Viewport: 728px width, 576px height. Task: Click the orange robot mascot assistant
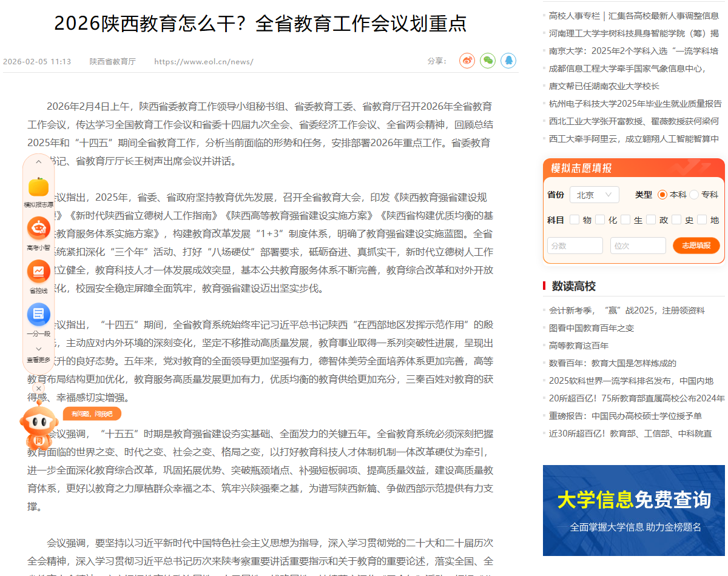(39, 427)
